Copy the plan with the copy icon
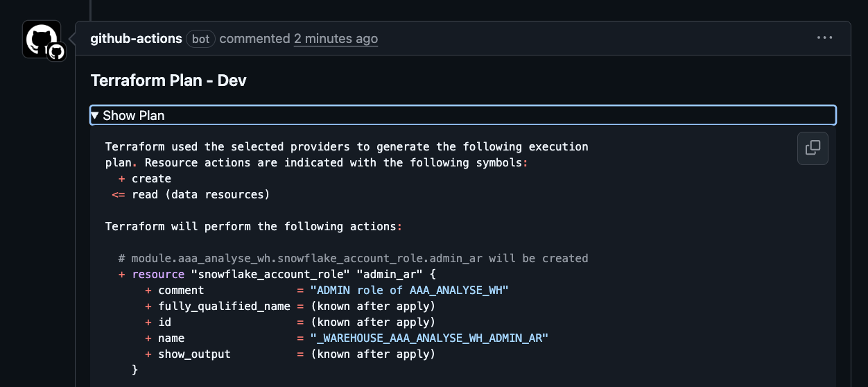The image size is (868, 387). (813, 148)
